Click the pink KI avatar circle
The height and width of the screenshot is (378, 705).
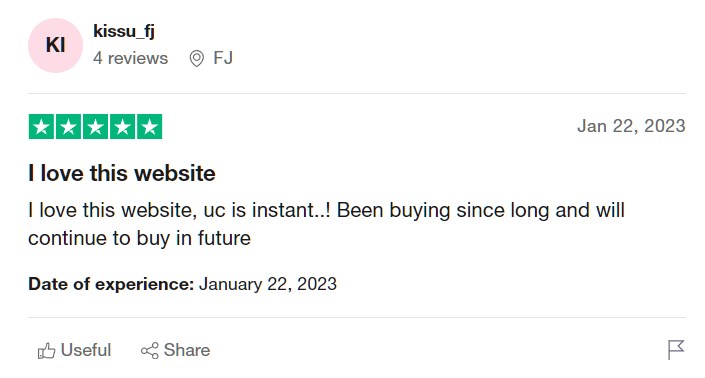coord(55,45)
